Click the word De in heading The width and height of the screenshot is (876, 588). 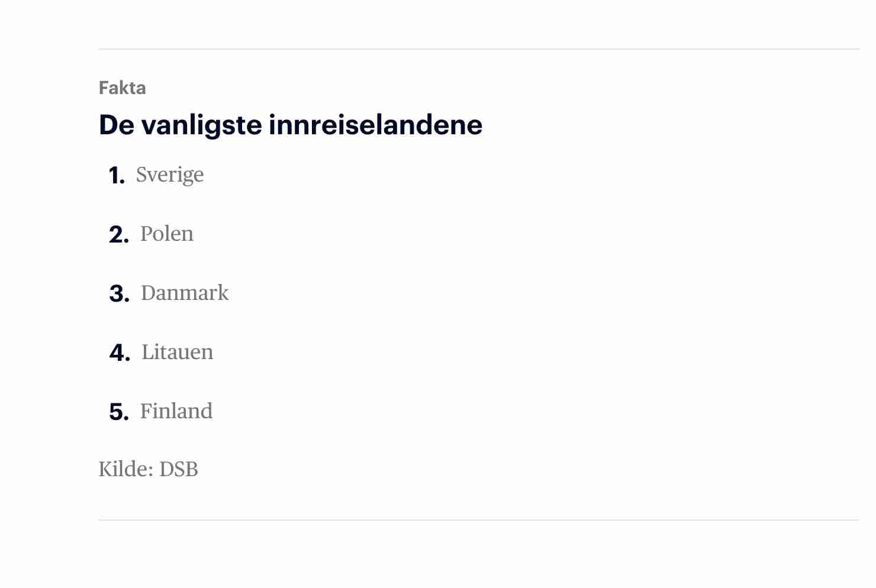tap(117, 125)
